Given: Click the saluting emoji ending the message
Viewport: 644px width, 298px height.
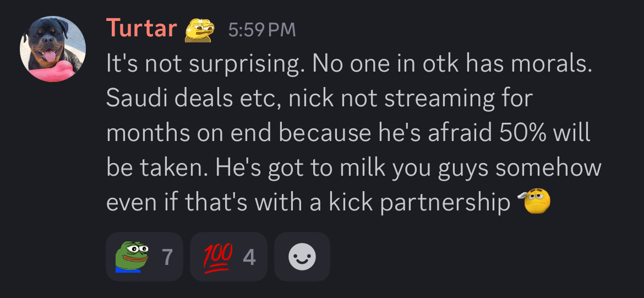Looking at the screenshot, I should click(x=534, y=201).
